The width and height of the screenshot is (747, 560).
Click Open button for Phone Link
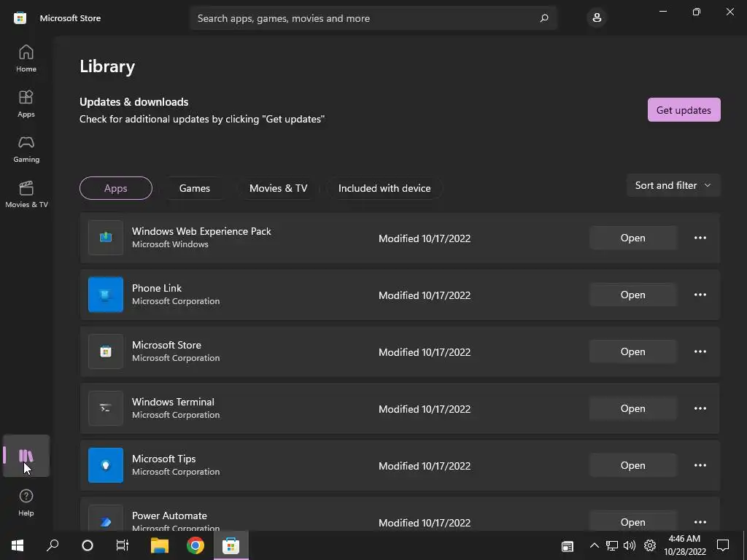[632, 295]
